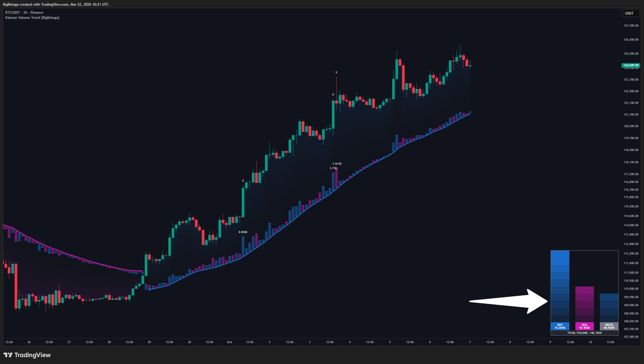Click the 127,500.00 price axis label
The height and width of the screenshot is (364, 644).
(x=631, y=26)
